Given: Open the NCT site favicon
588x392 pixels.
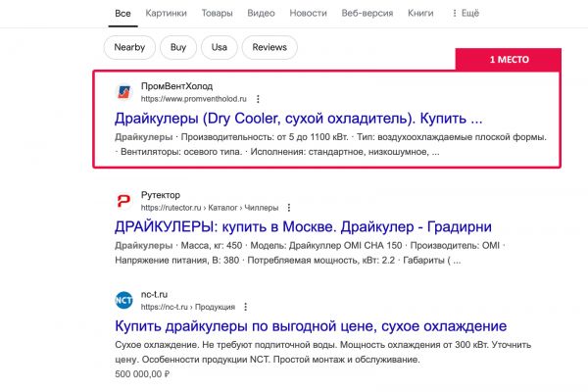Looking at the screenshot, I should 123,300.
